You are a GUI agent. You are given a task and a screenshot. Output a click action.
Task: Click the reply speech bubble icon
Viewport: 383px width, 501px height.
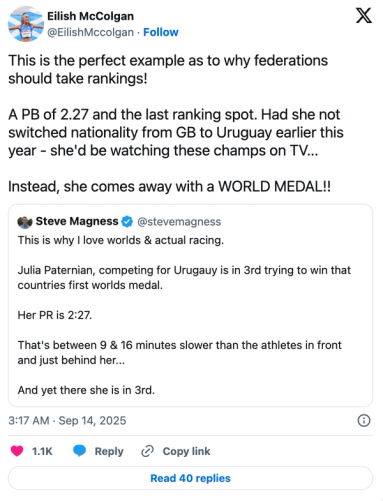coord(79,451)
